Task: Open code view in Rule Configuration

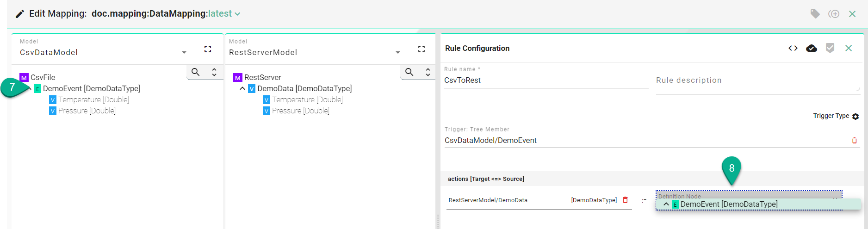Action: coord(793,48)
